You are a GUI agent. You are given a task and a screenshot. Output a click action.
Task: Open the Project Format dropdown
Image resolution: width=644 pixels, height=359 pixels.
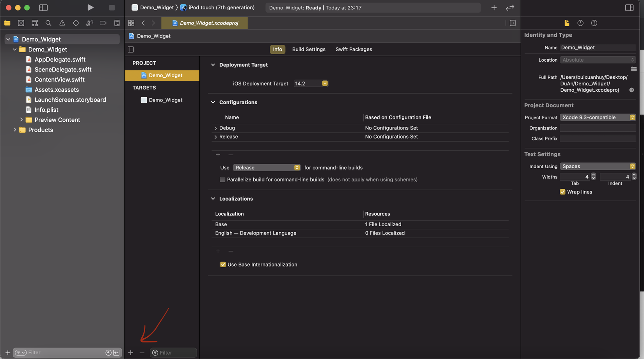598,117
